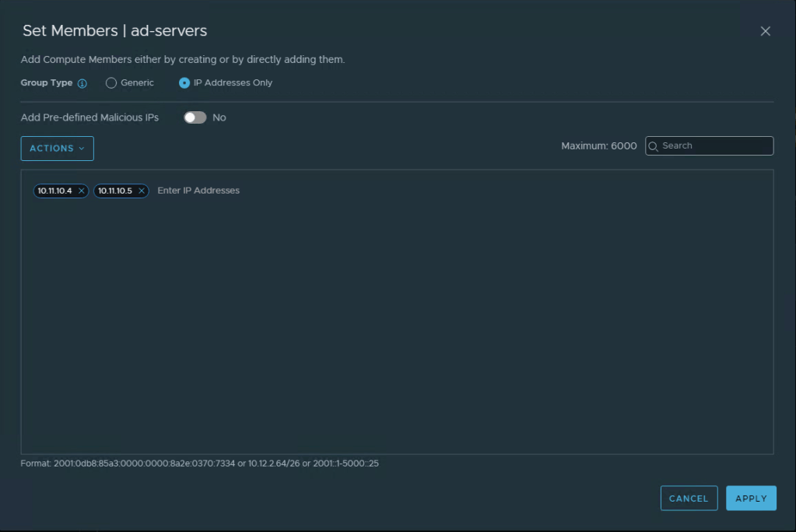
Task: Close the Set Members dialog
Action: (x=765, y=31)
